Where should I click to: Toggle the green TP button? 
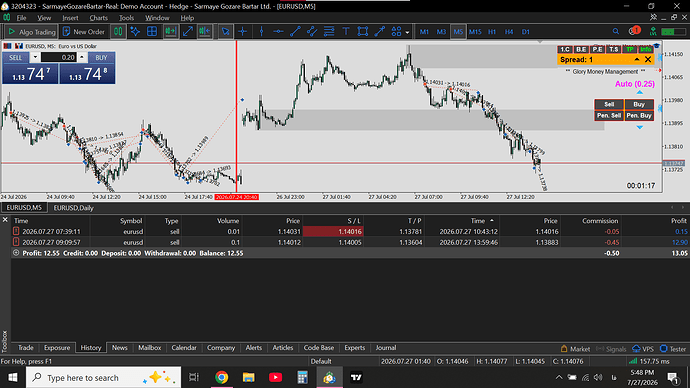(630, 49)
